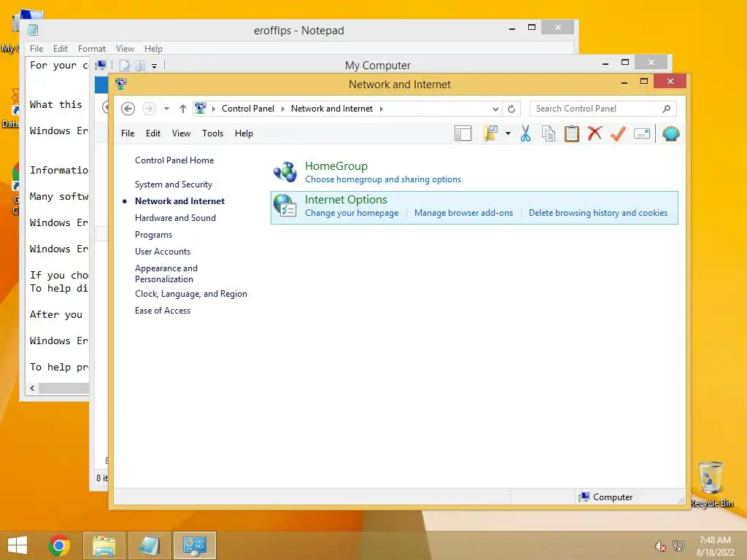Viewport: 747px width, 560px height.
Task: Click the Windows Start button
Action: click(x=18, y=545)
